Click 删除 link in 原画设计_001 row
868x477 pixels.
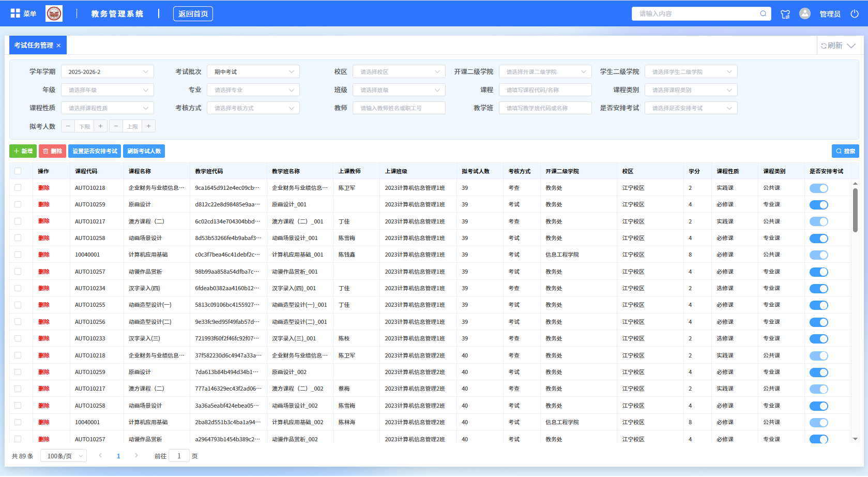tap(44, 204)
